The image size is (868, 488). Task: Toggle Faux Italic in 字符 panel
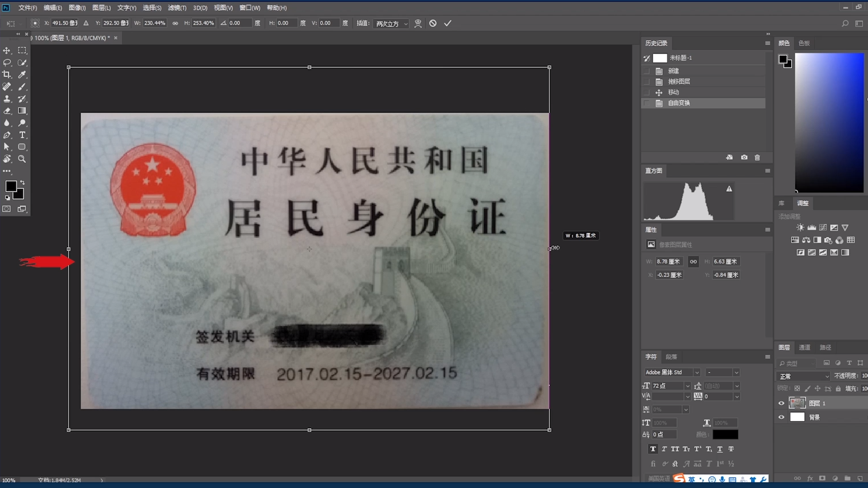click(x=664, y=449)
